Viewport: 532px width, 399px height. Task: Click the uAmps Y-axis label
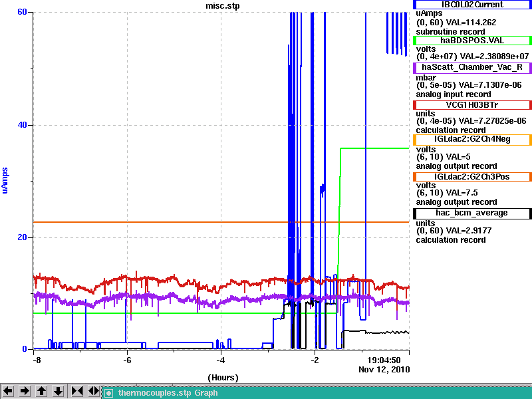tap(5, 180)
